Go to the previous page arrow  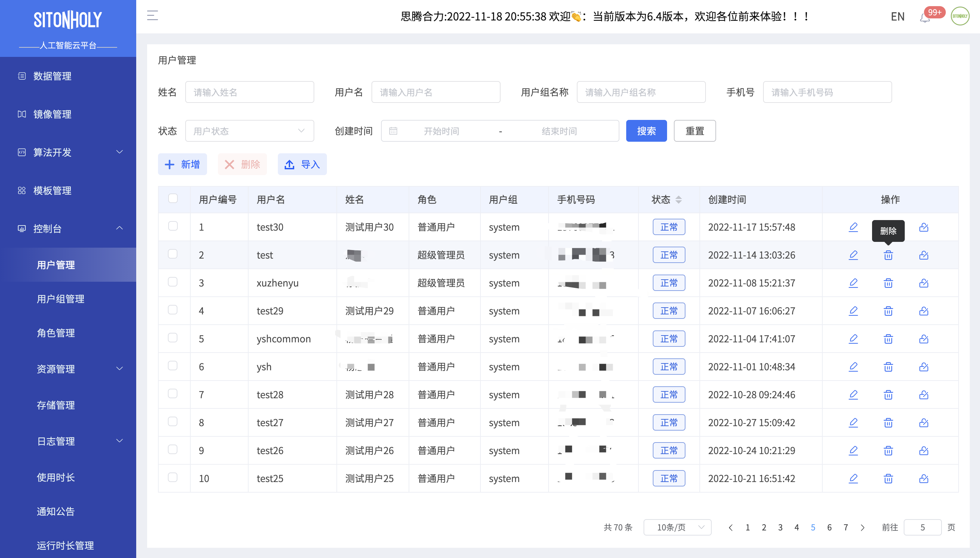click(731, 528)
